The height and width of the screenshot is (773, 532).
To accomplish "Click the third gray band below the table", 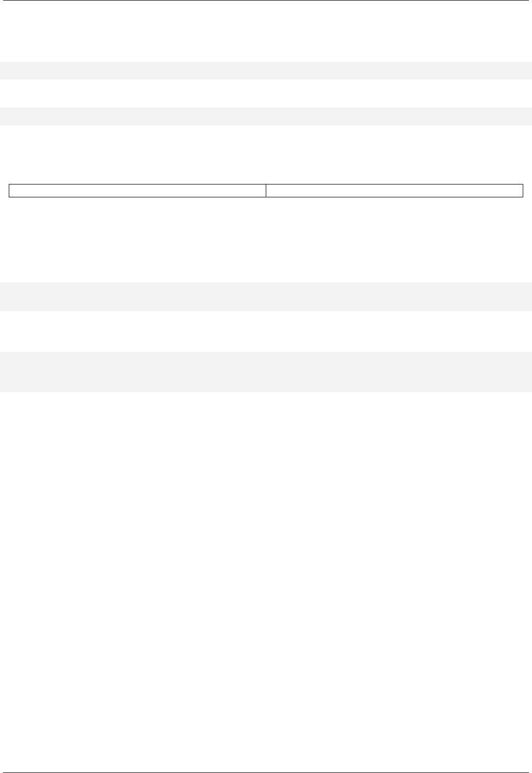I will click(266, 296).
